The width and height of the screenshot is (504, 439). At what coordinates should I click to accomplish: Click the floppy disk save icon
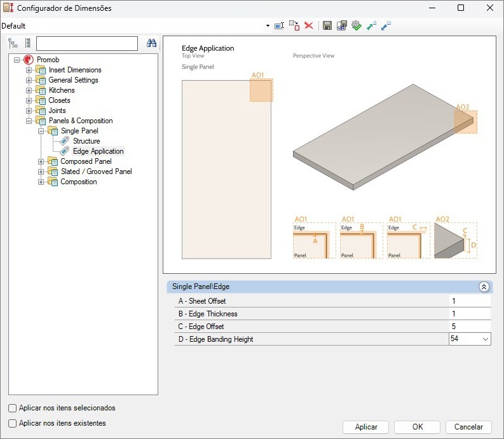point(327,25)
